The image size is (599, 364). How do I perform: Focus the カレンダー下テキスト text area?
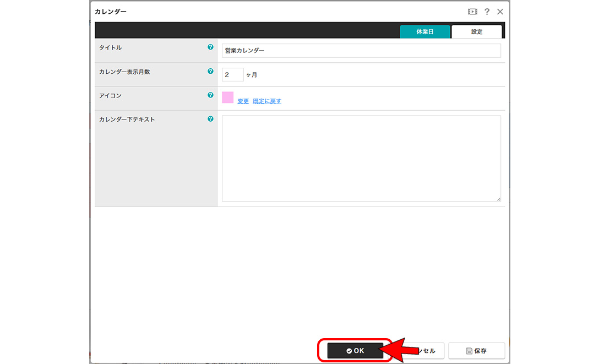[361, 159]
